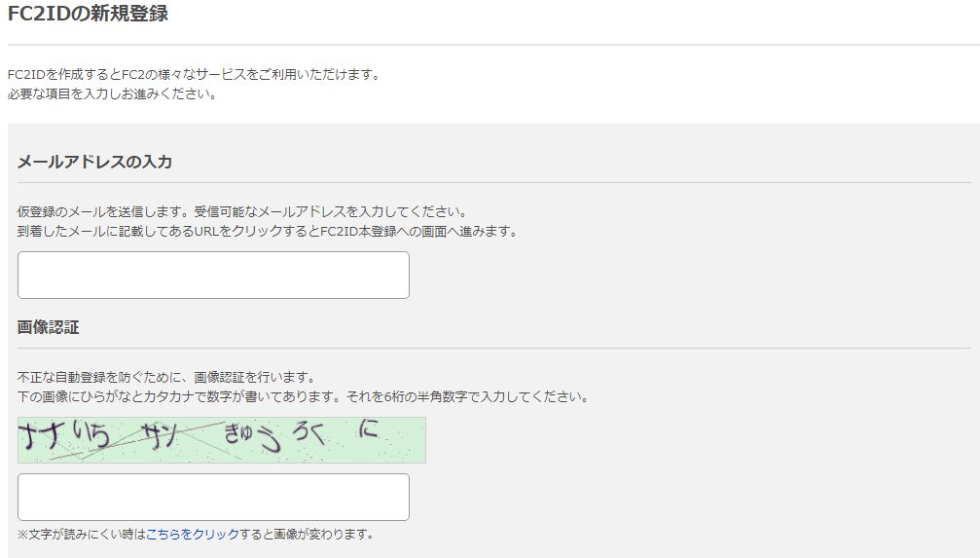Click the text 必要な項目を入力しお進みください。

[x=113, y=93]
